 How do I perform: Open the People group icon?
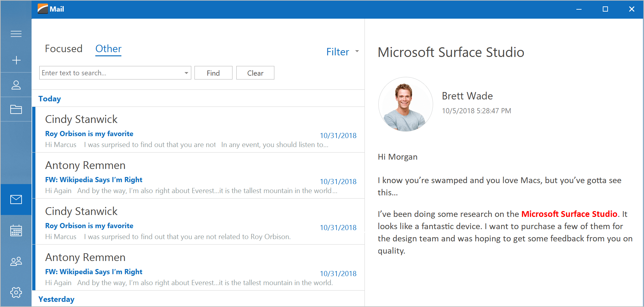[16, 261]
